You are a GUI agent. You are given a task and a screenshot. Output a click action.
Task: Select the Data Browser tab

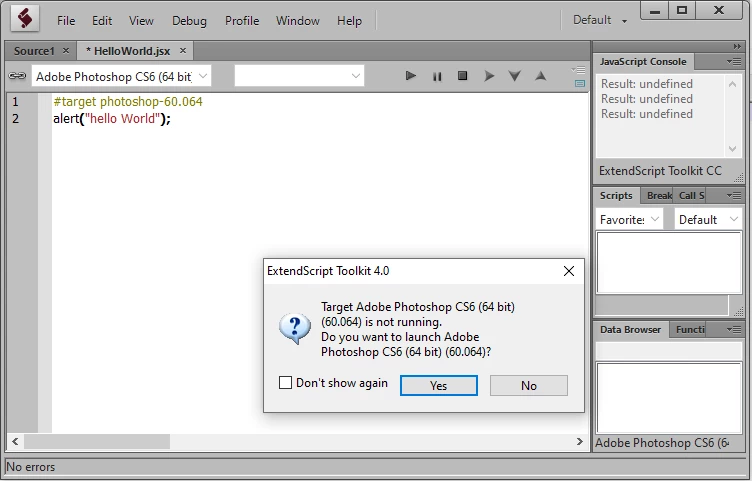click(x=630, y=329)
